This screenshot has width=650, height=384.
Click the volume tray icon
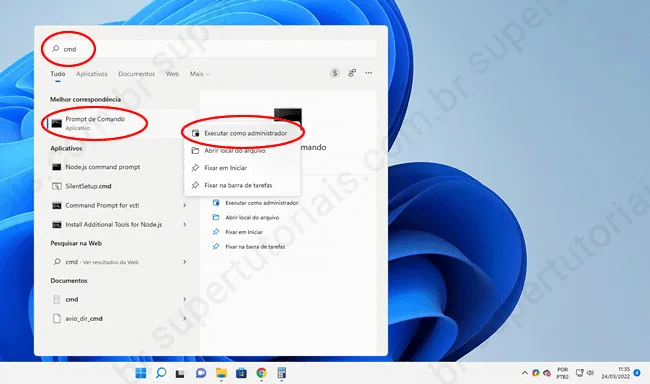[590, 373]
